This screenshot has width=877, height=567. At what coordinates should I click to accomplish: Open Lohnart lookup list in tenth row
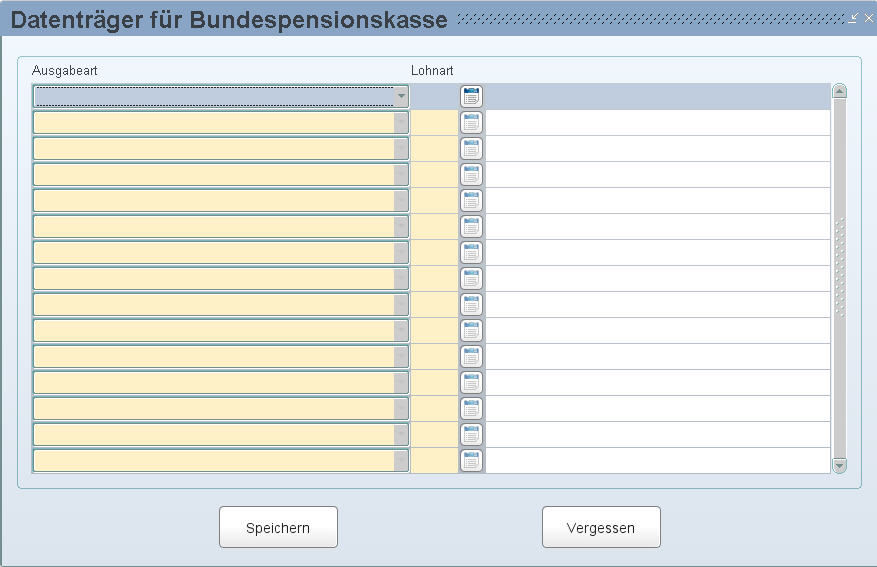471,330
